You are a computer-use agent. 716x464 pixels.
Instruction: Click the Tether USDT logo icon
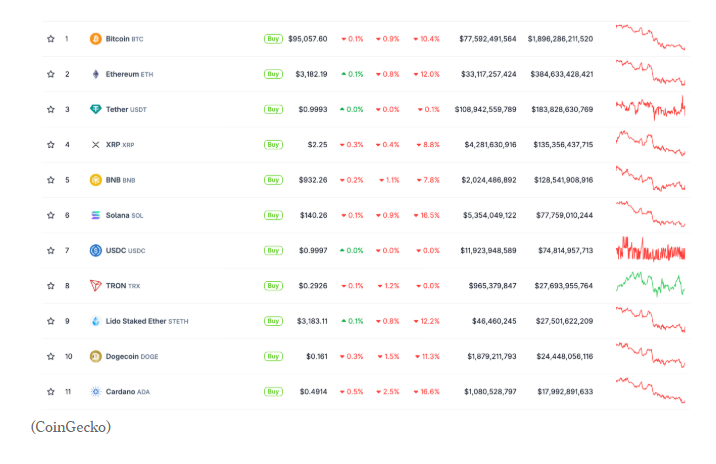pos(96,109)
